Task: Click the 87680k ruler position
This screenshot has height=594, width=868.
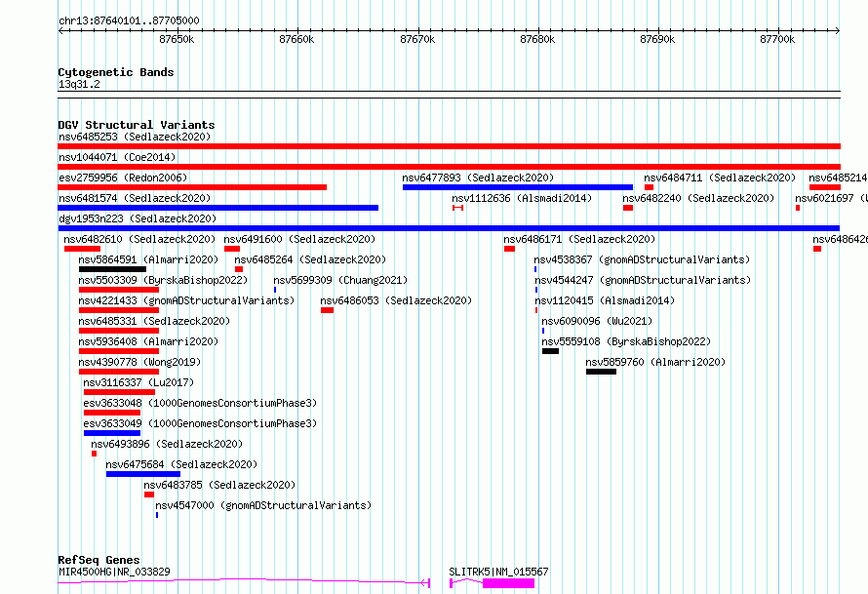Action: click(537, 39)
